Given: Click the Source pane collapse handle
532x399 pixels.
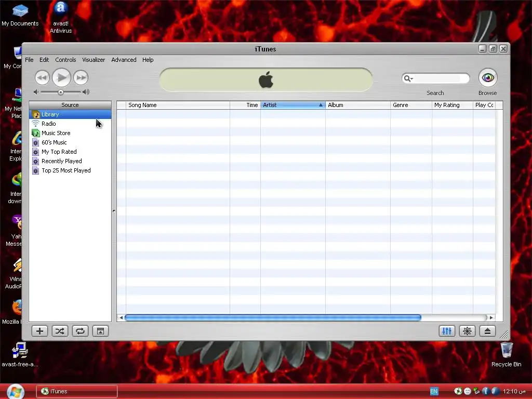Looking at the screenshot, I should click(x=114, y=211).
